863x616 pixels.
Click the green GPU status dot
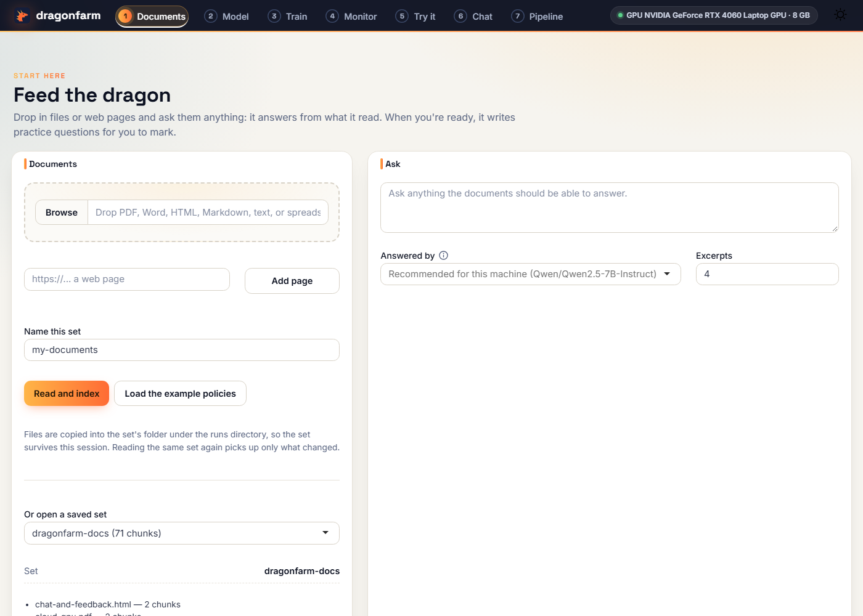(x=620, y=15)
